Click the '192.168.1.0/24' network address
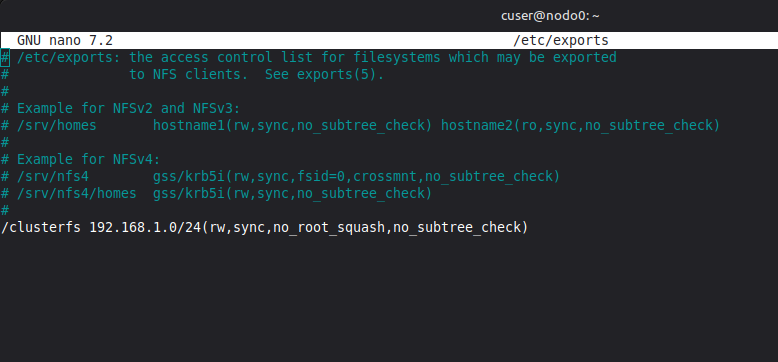Viewport: 778px width, 362px height. [x=145, y=228]
